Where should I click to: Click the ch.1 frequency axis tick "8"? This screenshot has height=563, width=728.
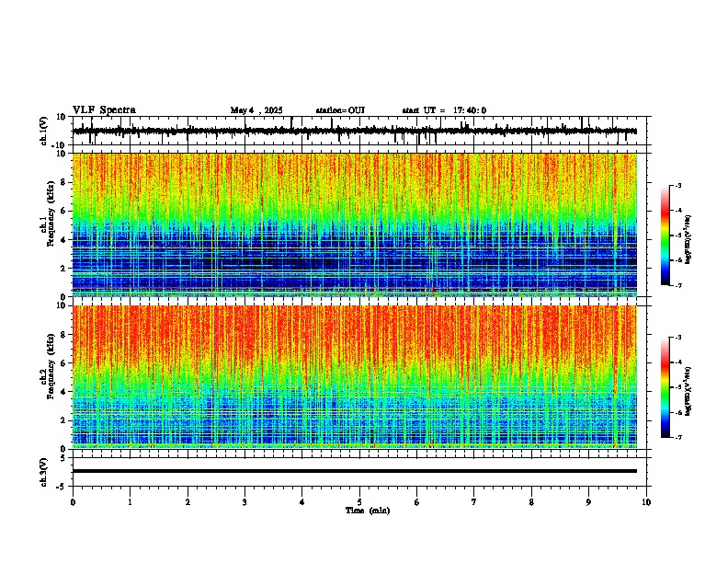(x=63, y=182)
